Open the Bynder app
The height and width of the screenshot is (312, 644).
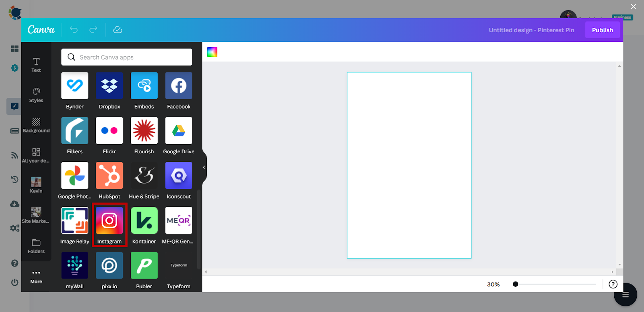75,86
